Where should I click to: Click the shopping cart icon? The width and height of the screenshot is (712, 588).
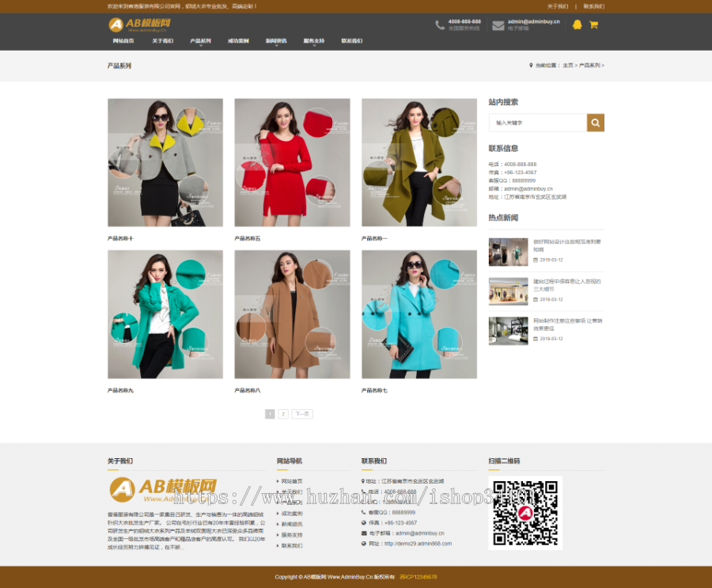click(x=593, y=24)
